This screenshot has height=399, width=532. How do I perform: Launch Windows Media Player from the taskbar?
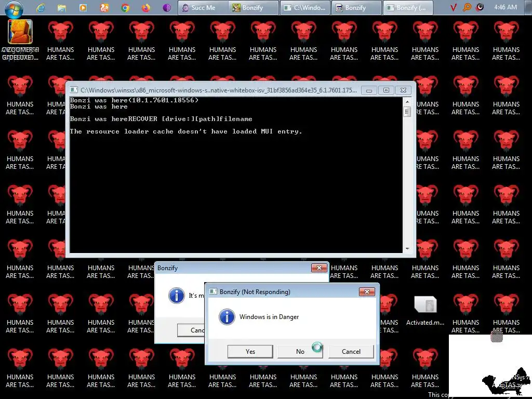pyautogui.click(x=83, y=7)
